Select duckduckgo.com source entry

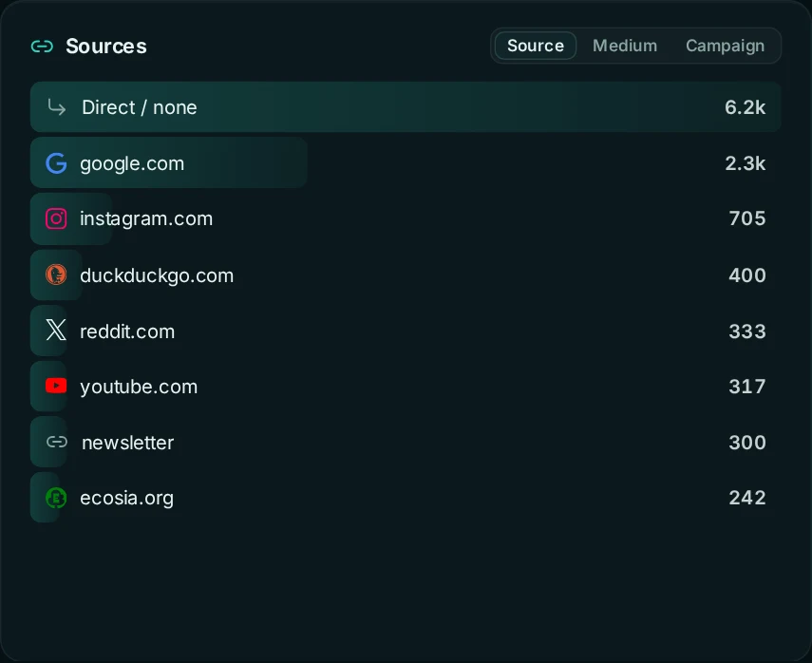pos(406,275)
